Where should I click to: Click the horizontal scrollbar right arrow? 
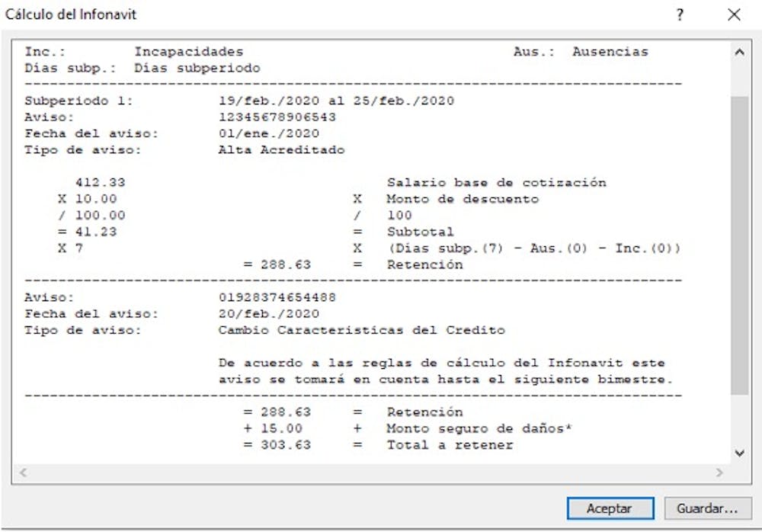click(719, 473)
